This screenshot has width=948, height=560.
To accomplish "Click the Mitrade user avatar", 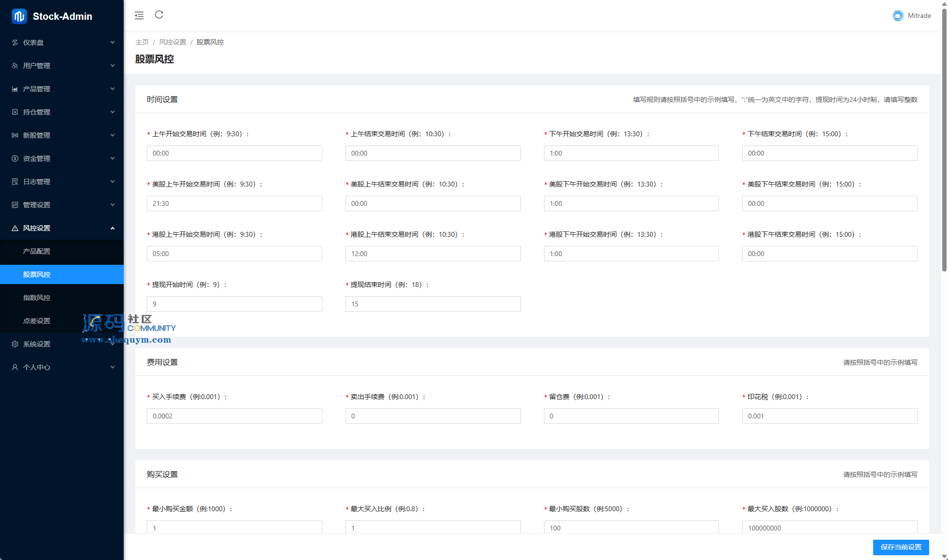I will pos(898,15).
